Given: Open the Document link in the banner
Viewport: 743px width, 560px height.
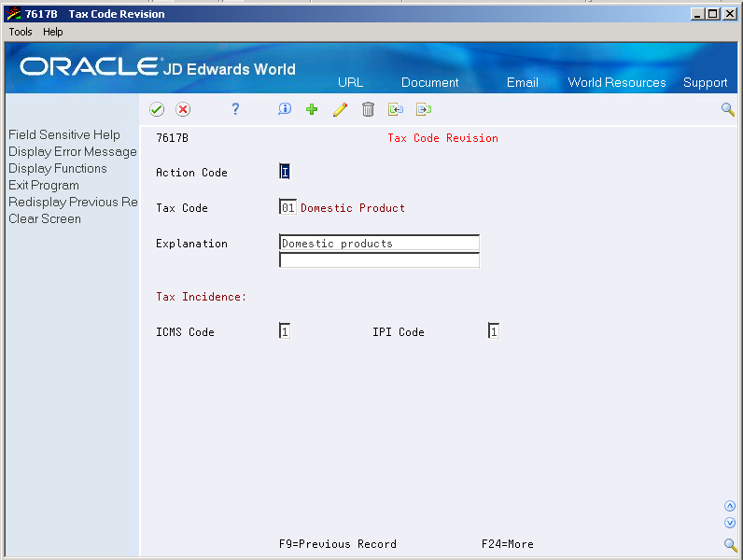Looking at the screenshot, I should click(x=429, y=82).
